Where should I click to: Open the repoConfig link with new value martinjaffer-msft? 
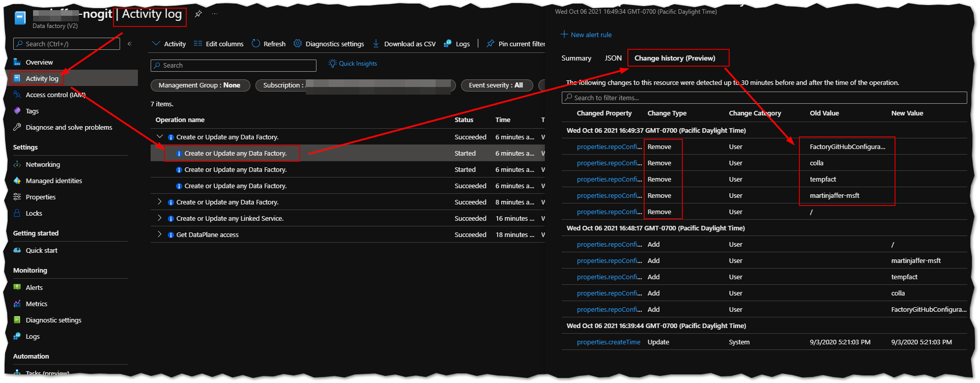coord(610,260)
